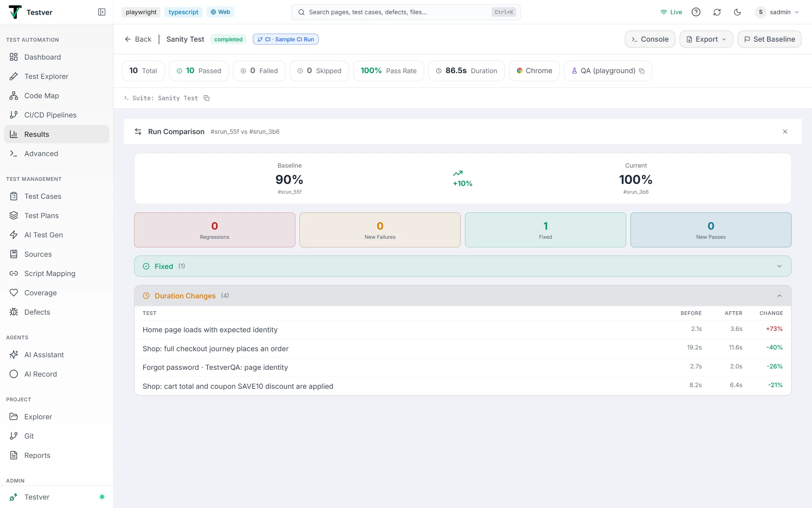Click the Test Plans layers icon
Viewport: 812px width, 508px height.
pyautogui.click(x=14, y=216)
